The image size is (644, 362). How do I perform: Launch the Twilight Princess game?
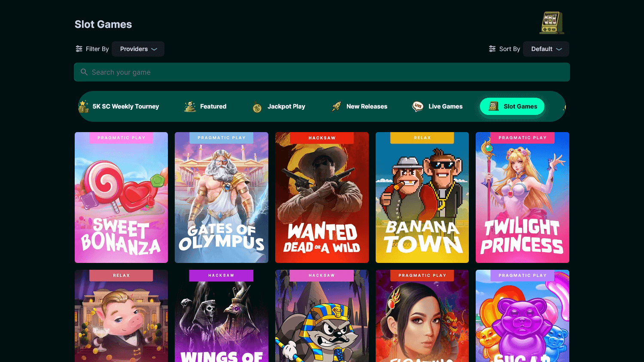(x=522, y=197)
